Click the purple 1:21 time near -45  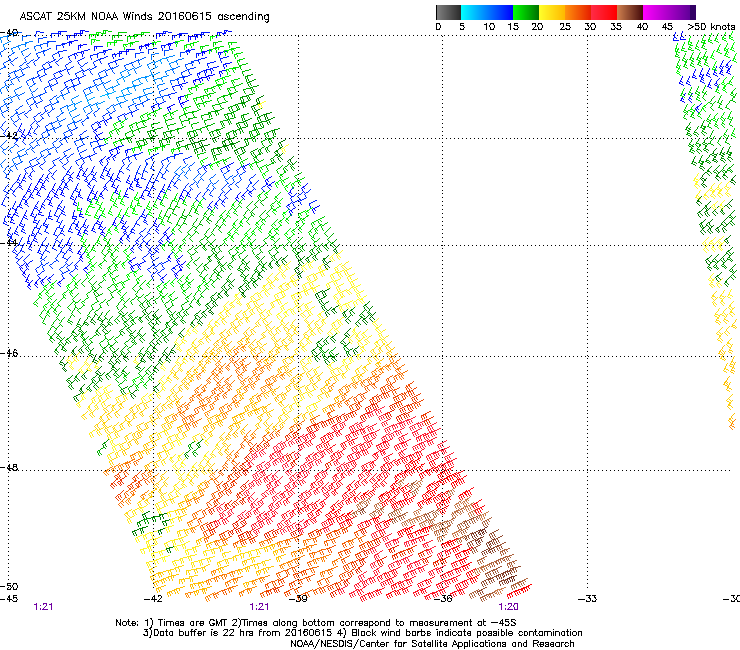[43, 607]
